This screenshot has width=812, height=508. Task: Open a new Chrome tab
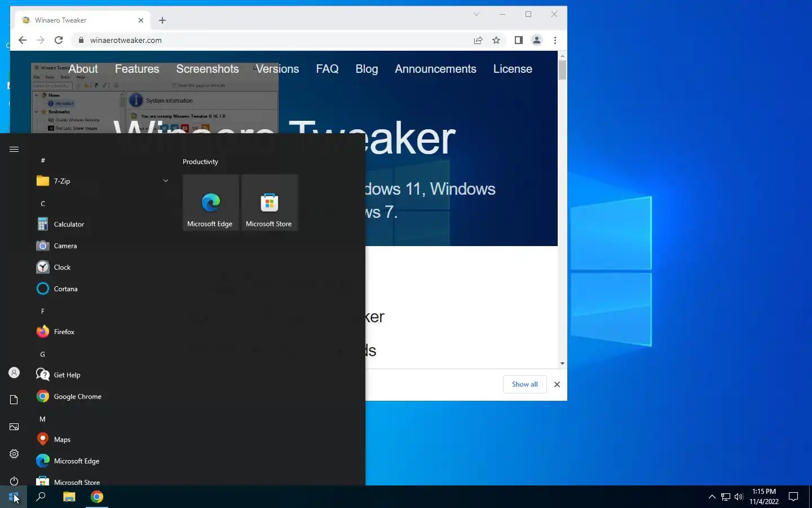point(162,20)
